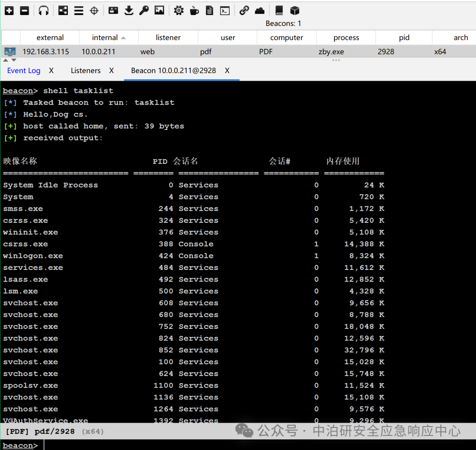
Task: Select Beacon 10.0.0.211@2928 tab
Action: (173, 70)
